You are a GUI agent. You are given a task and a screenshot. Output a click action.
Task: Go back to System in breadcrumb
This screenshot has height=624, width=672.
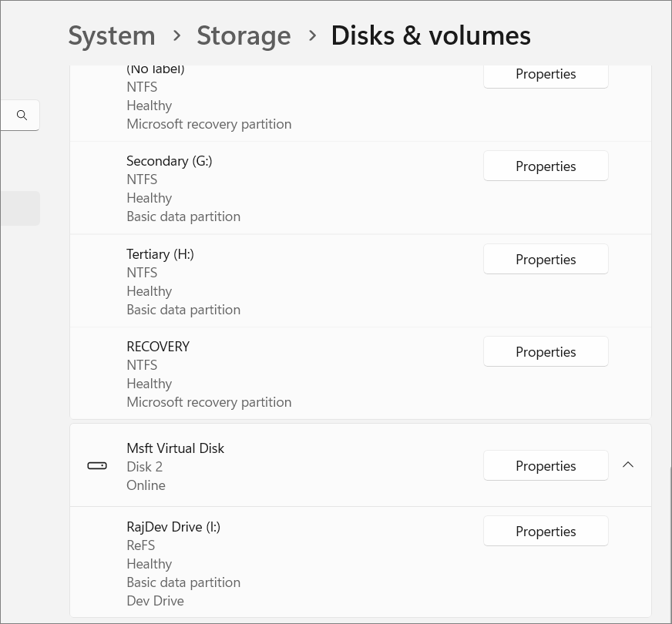pyautogui.click(x=112, y=35)
